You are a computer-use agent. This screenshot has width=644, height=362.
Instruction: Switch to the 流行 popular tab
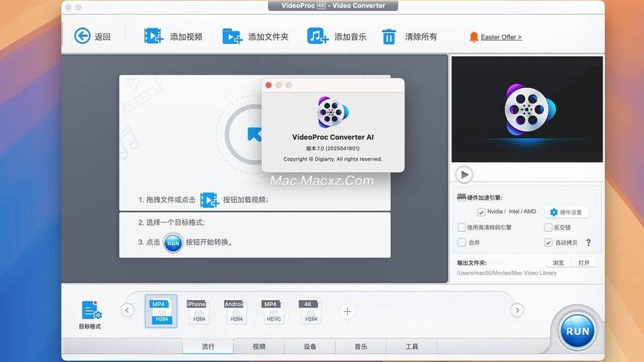(x=208, y=346)
